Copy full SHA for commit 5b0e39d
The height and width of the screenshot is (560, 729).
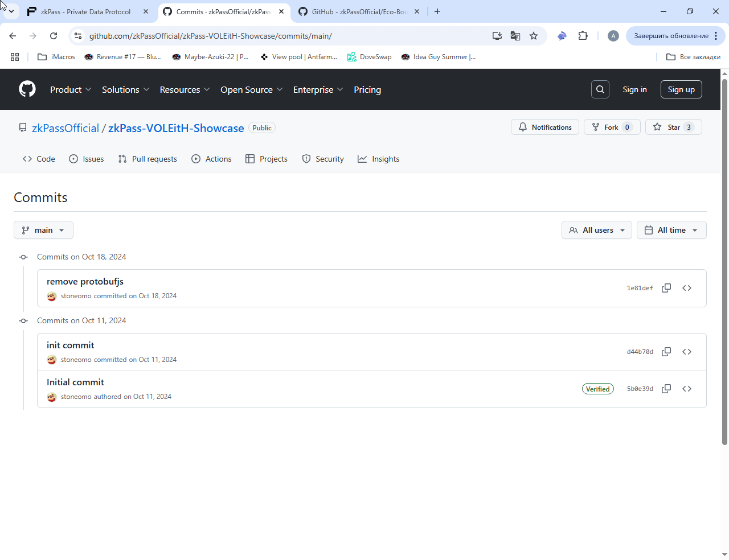(x=666, y=389)
